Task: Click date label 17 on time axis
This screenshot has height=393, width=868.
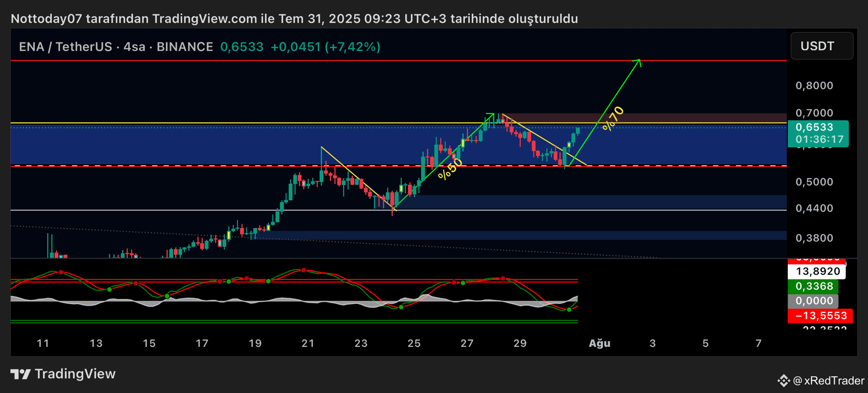Action: pyautogui.click(x=202, y=343)
